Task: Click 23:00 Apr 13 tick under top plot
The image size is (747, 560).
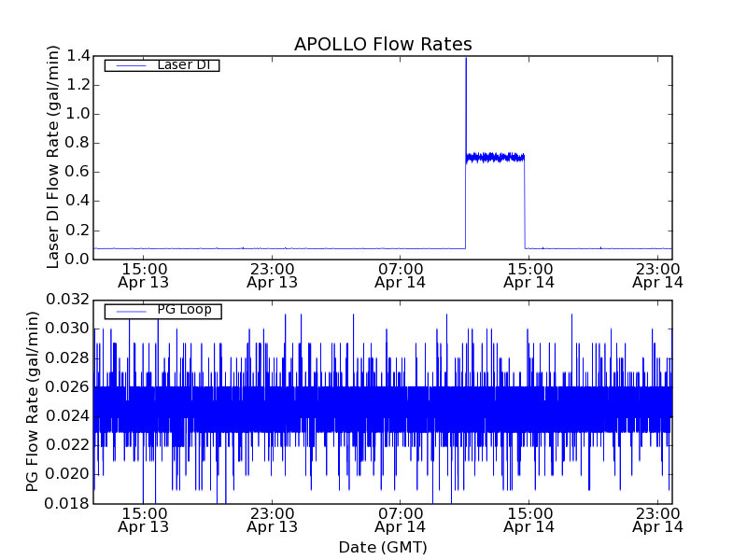Action: point(272,274)
